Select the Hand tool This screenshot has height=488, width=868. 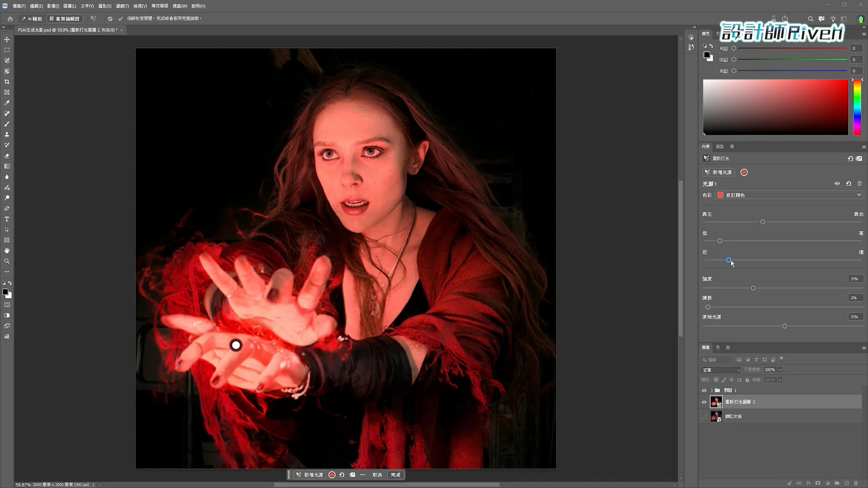[7, 251]
